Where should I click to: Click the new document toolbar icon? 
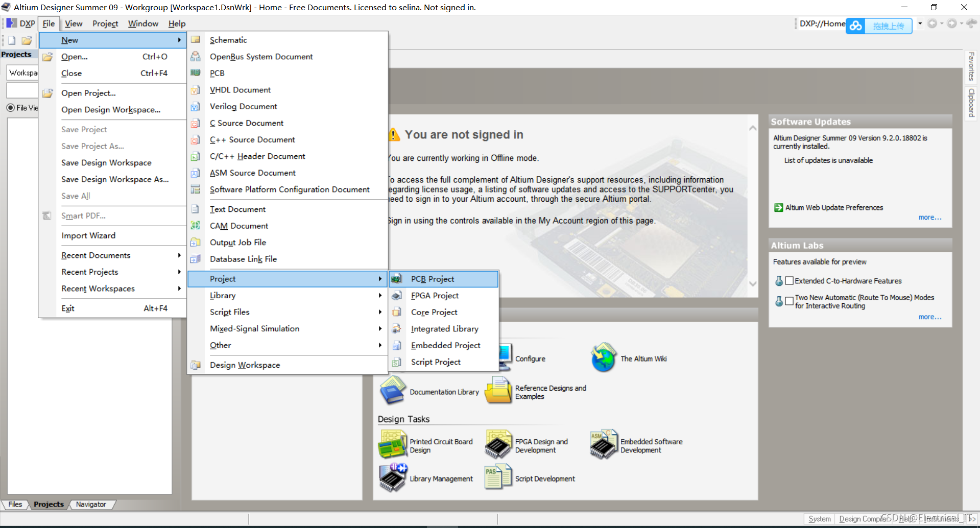pyautogui.click(x=12, y=40)
